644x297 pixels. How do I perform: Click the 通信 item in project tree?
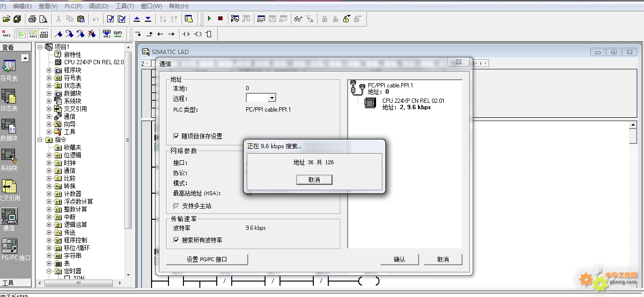[x=70, y=116]
